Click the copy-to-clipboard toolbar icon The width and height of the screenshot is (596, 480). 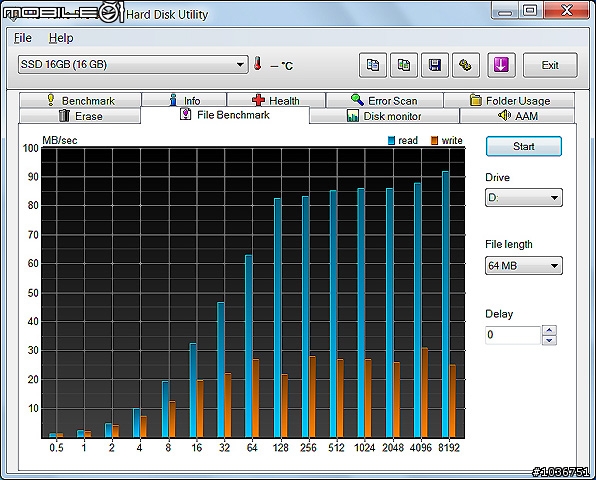pos(372,65)
